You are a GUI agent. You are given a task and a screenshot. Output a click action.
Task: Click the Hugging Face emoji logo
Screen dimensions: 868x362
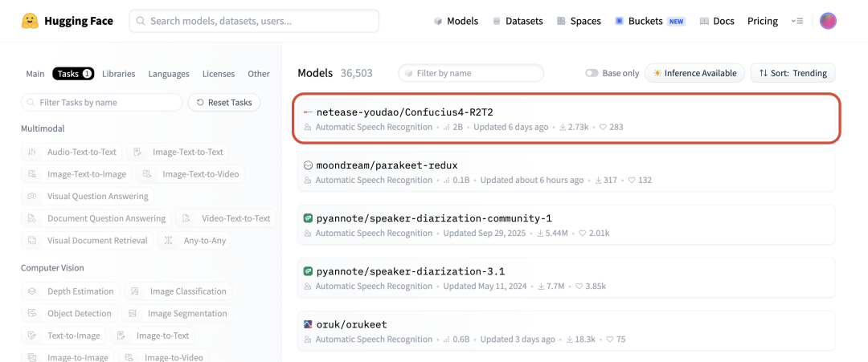tap(30, 21)
